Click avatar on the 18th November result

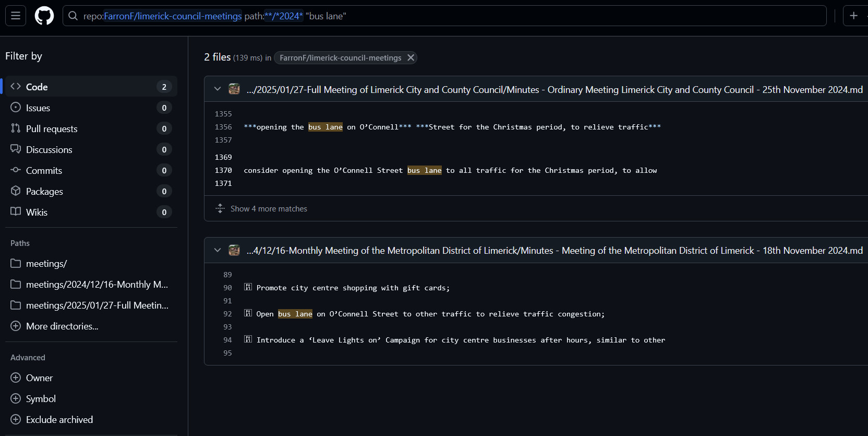(234, 250)
